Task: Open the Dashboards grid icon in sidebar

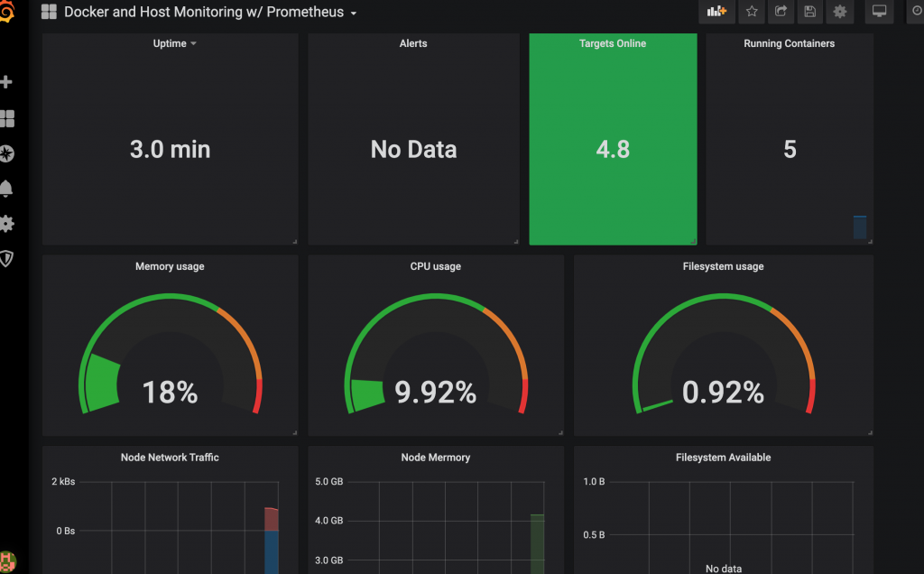Action: pos(7,118)
